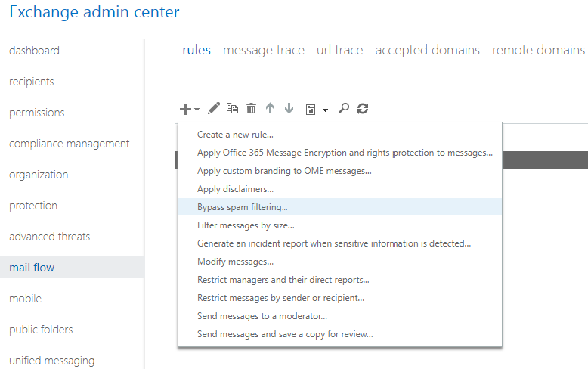
Task: Open the accepted domains tab
Action: [427, 51]
